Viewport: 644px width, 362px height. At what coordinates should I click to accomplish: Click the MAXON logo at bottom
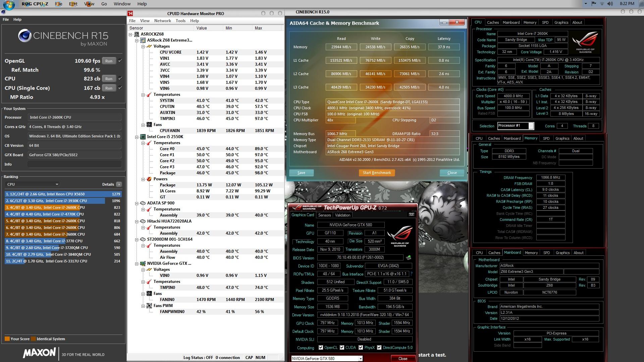coord(40,353)
